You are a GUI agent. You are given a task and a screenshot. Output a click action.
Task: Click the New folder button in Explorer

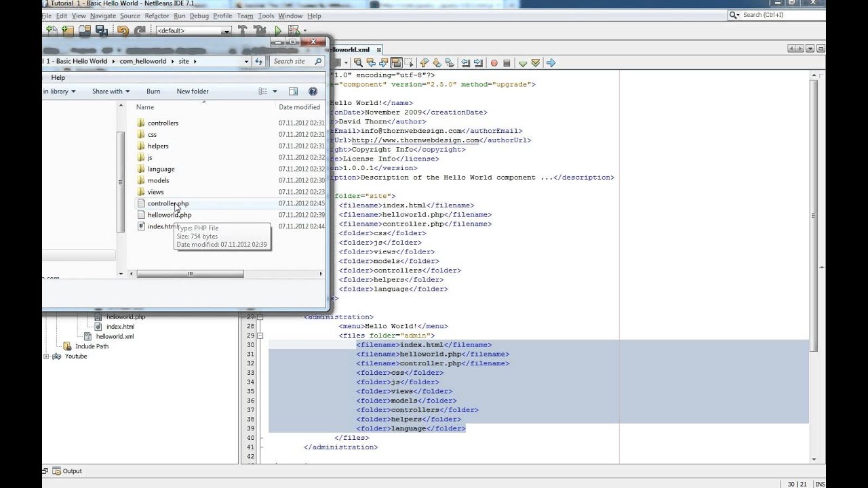click(x=193, y=91)
